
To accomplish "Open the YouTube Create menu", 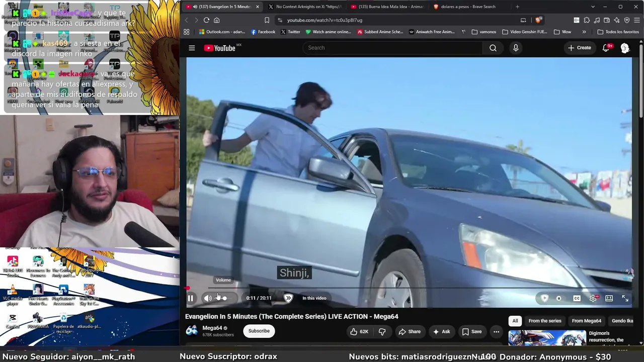I will point(579,48).
